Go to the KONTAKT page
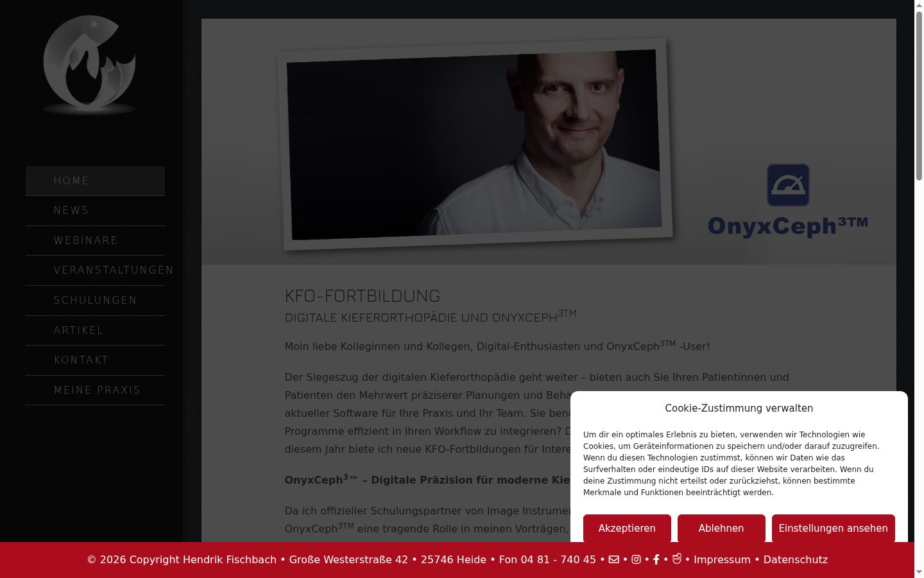This screenshot has width=924, height=578. point(95,360)
